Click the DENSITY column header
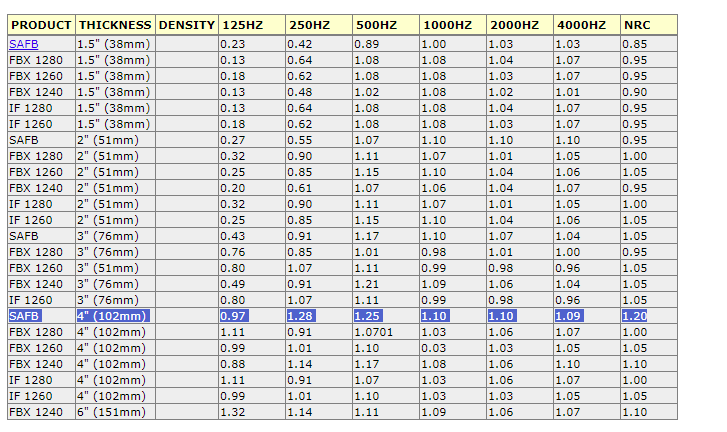 (x=187, y=25)
